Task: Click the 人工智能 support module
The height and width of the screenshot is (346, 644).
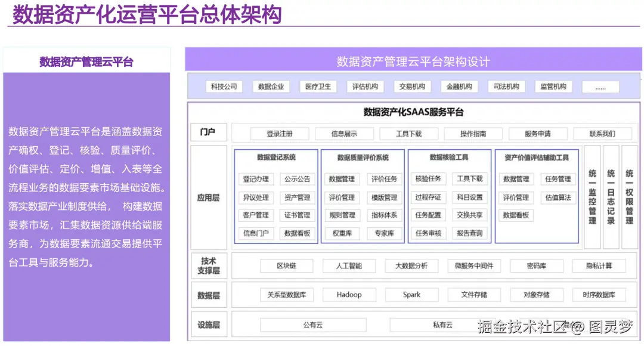Action: click(349, 265)
